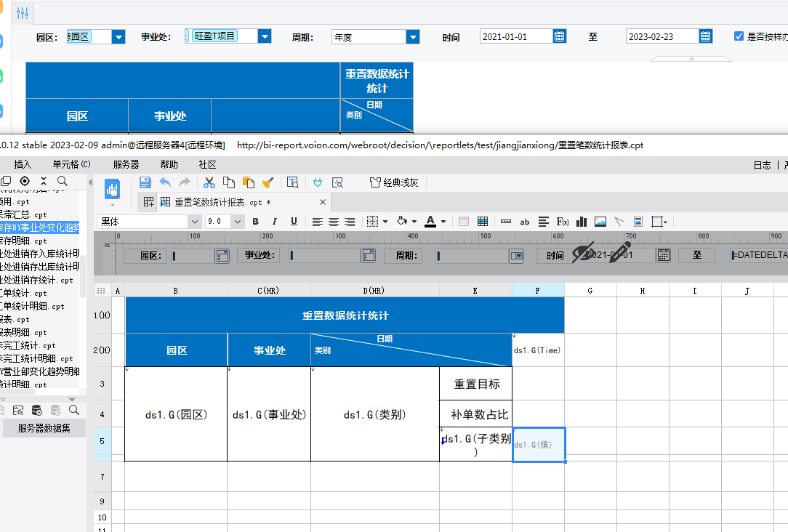Image resolution: width=788 pixels, height=532 pixels.
Task: Click the edit dataset icon
Action: tap(18, 411)
